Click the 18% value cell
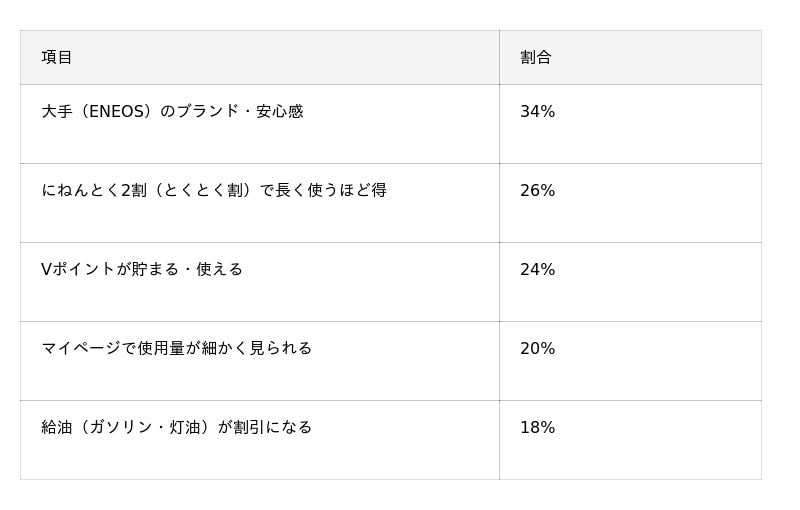The height and width of the screenshot is (510, 800). 537,428
